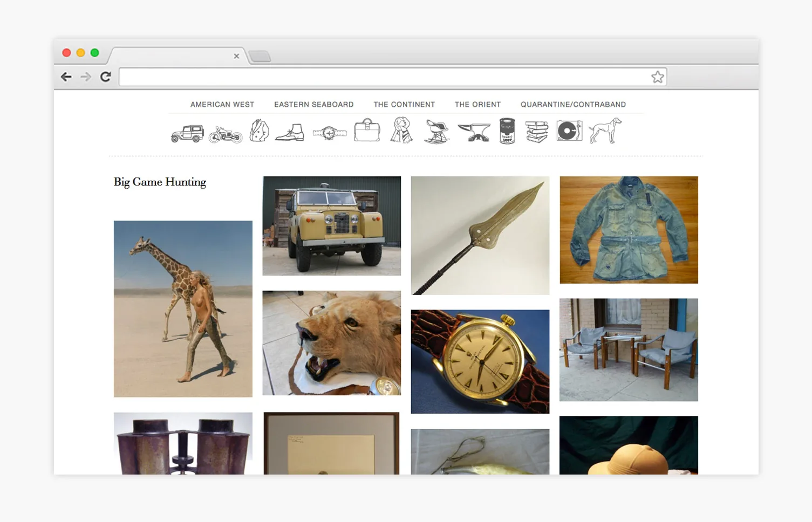The height and width of the screenshot is (522, 812).
Task: Select the motorcycle category icon
Action: [226, 134]
